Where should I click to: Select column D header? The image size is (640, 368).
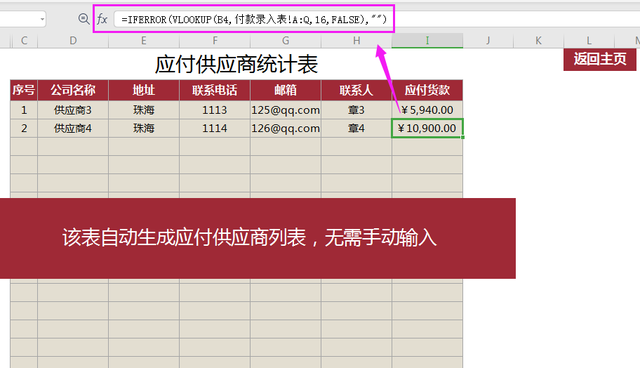click(x=73, y=41)
